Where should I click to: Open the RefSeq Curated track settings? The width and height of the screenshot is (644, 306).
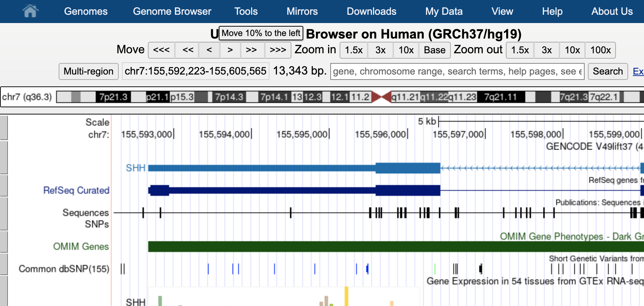76,190
